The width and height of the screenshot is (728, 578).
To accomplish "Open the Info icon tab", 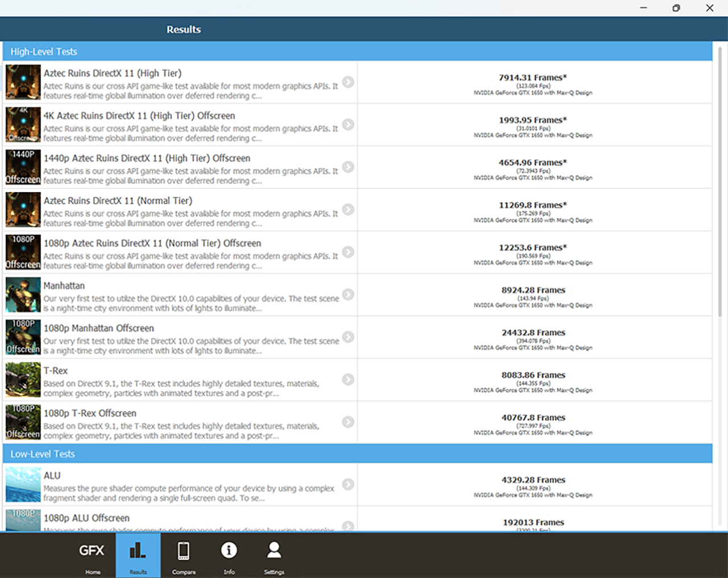I will point(229,555).
